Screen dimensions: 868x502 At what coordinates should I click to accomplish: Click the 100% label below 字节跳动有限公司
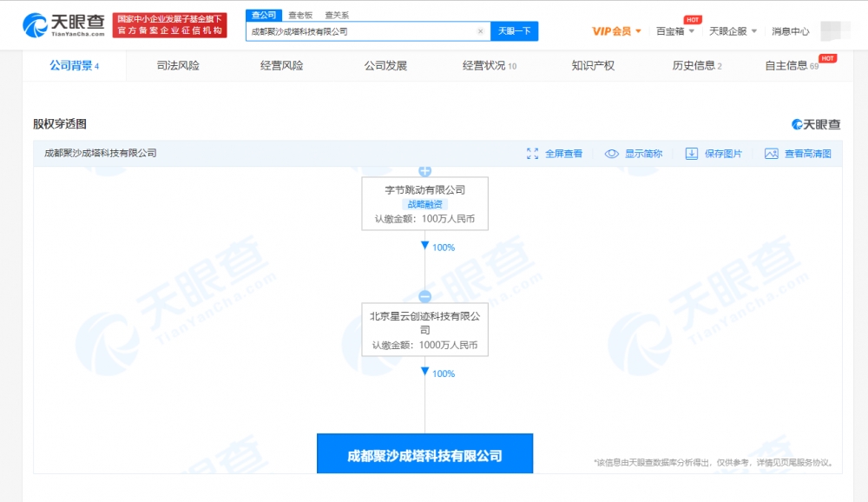[x=444, y=248]
